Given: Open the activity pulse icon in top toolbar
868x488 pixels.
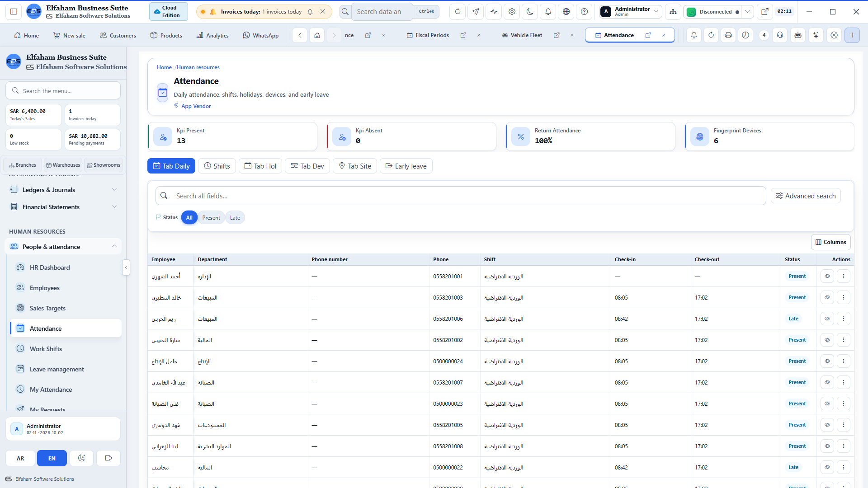Looking at the screenshot, I should [494, 12].
